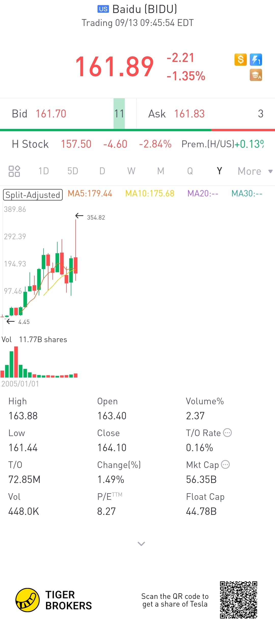Tap the Open value 163.40
Screen dimensions: 275x644
pos(112,416)
